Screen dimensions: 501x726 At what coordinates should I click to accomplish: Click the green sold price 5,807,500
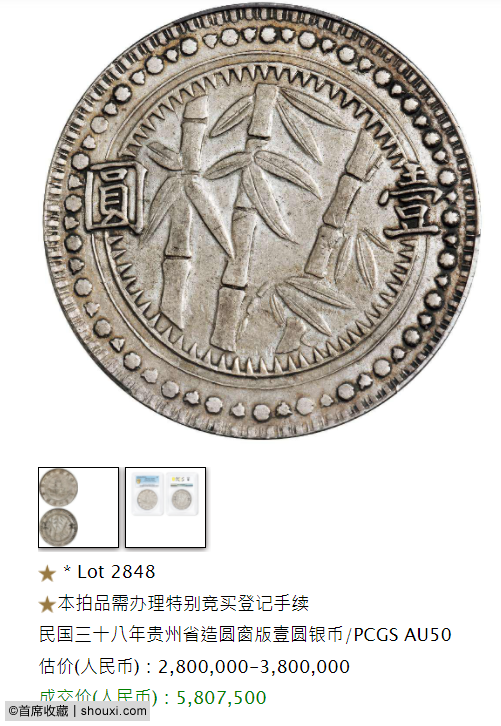point(221,698)
